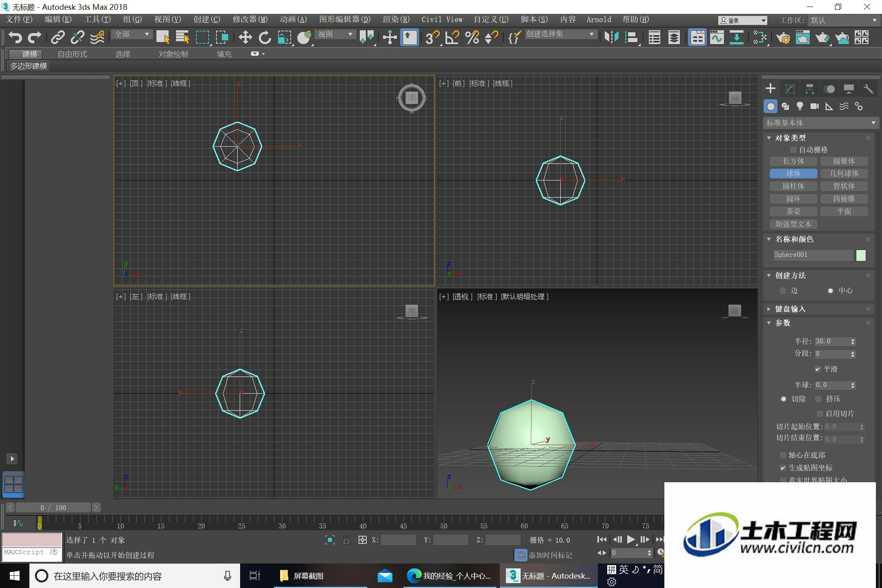
Task: Select the Cameras category icon
Action: click(815, 107)
